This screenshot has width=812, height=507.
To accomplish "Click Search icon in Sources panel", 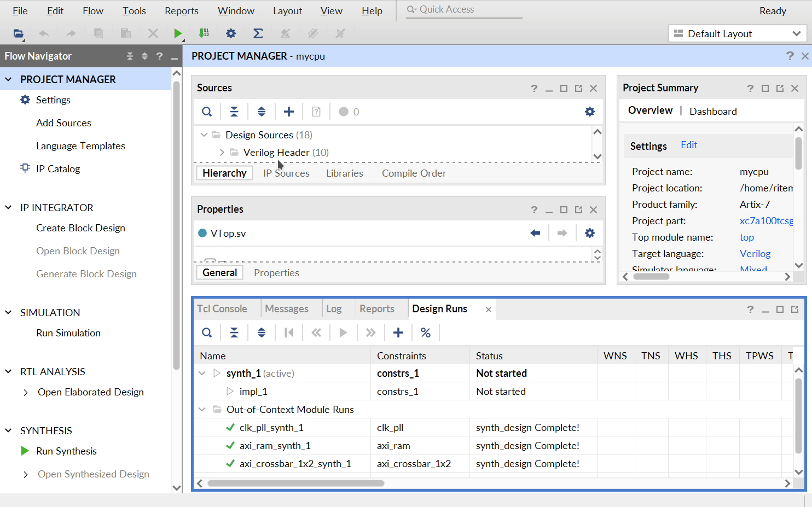I will (207, 112).
